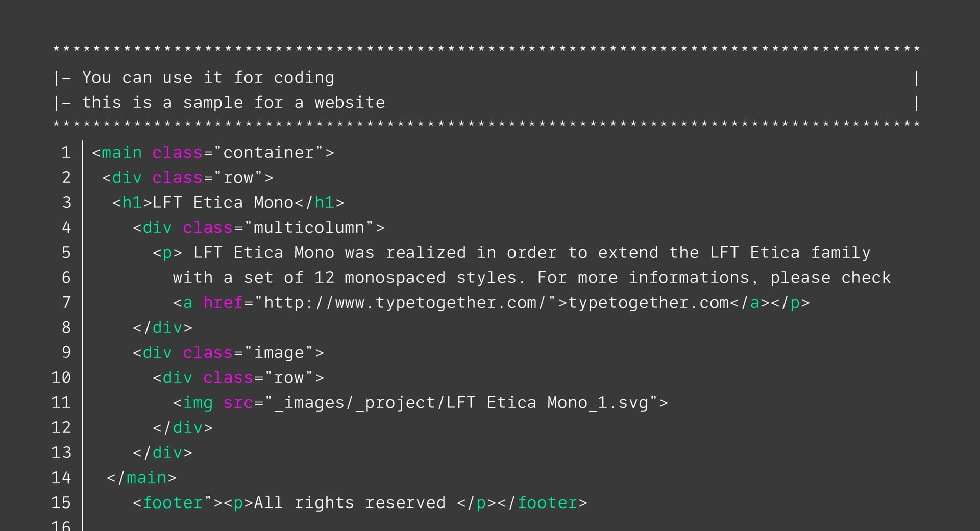Click the opening footer tag on line 15
The width and height of the screenshot is (980, 531).
pos(173,502)
